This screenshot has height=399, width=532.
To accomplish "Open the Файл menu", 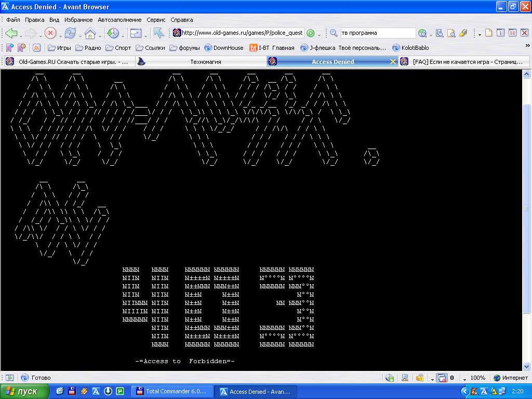I will tap(13, 20).
